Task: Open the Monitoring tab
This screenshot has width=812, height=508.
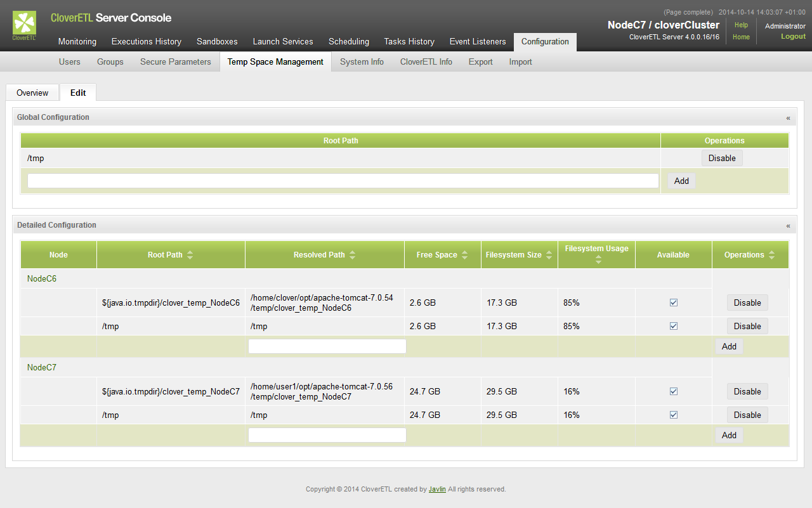Action: tap(77, 42)
